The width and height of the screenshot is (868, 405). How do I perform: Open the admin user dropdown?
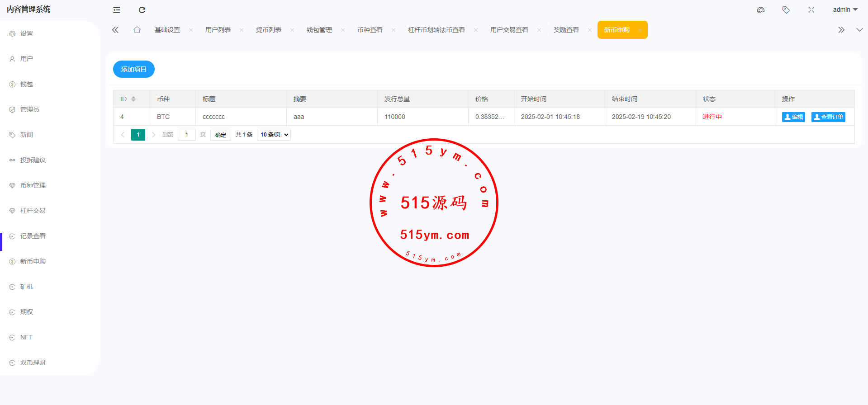(845, 9)
